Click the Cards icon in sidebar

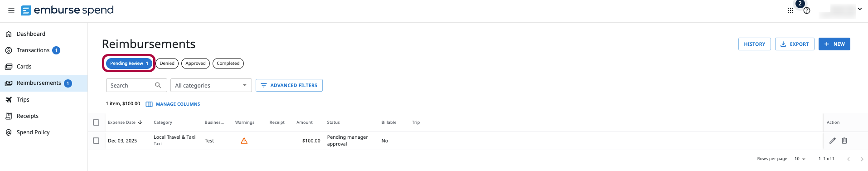pos(9,67)
